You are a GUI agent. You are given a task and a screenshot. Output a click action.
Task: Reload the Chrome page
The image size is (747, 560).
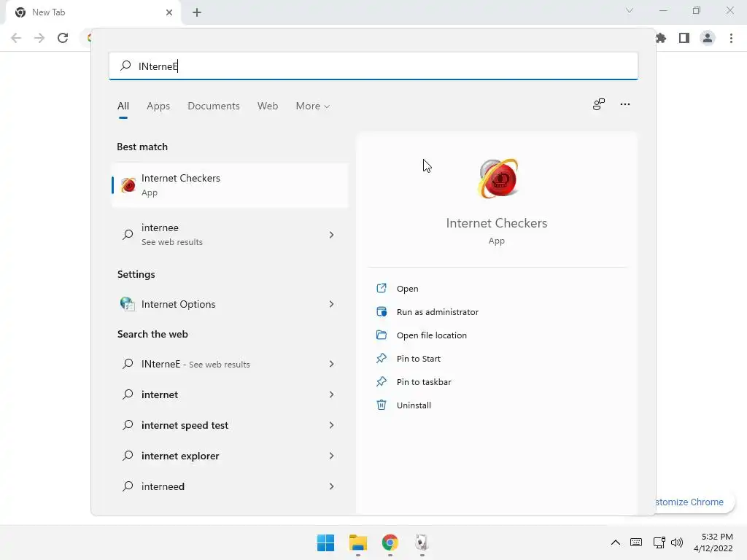click(x=63, y=38)
